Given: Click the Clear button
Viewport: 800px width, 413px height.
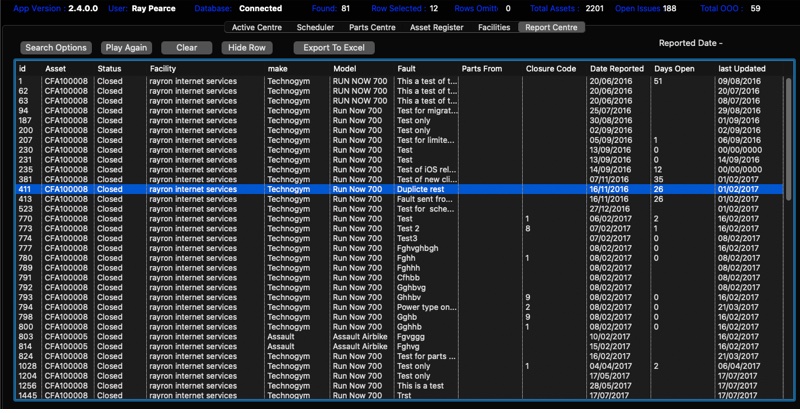Looking at the screenshot, I should click(x=187, y=47).
